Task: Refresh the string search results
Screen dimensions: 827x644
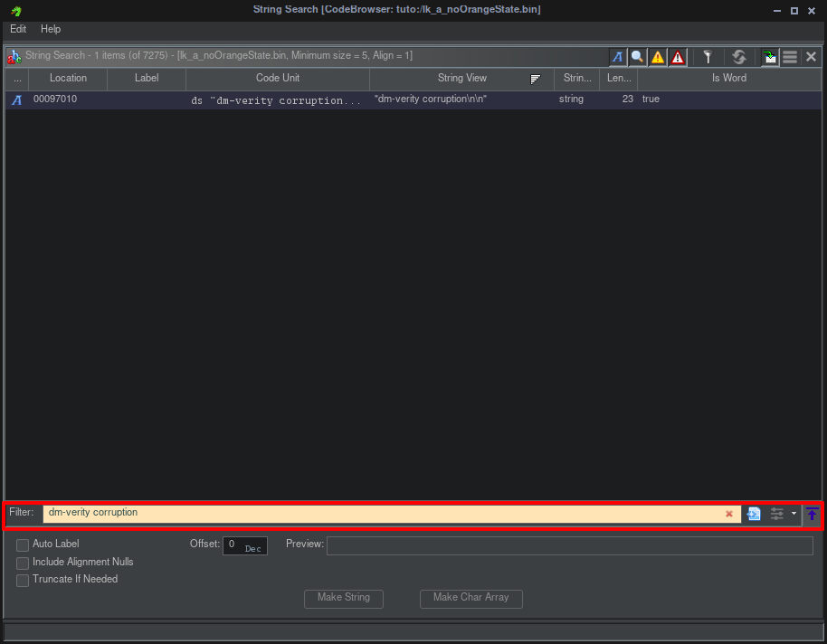Action: click(x=739, y=57)
